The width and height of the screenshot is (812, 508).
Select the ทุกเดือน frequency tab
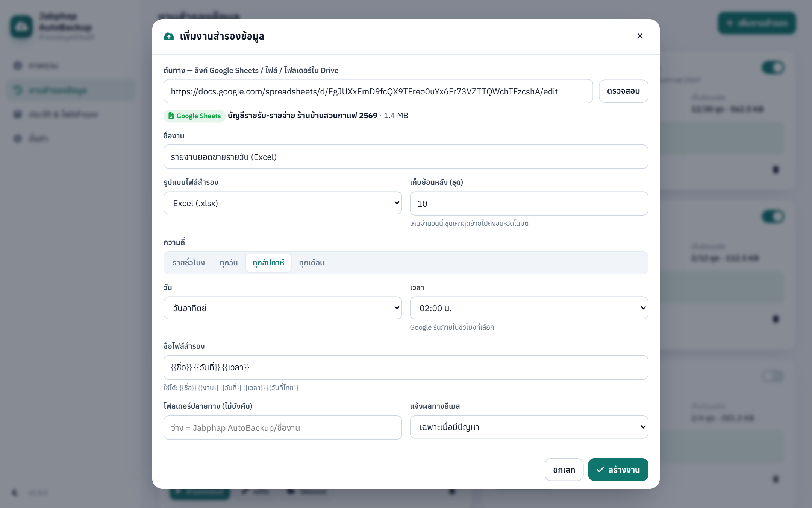click(312, 263)
